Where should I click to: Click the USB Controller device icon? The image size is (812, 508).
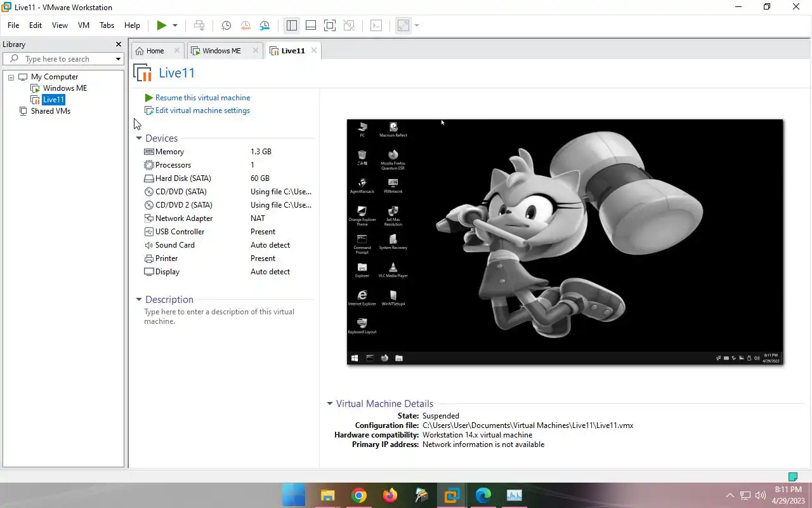[x=149, y=232]
